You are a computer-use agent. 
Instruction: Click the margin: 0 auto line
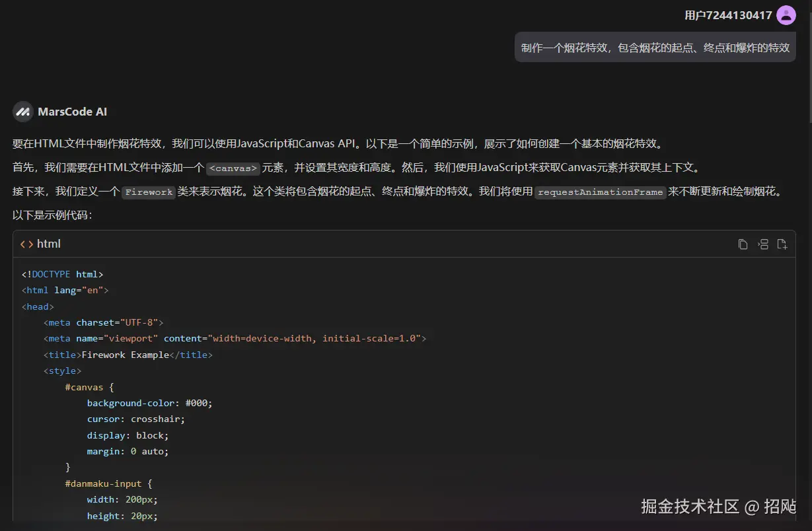(128, 451)
